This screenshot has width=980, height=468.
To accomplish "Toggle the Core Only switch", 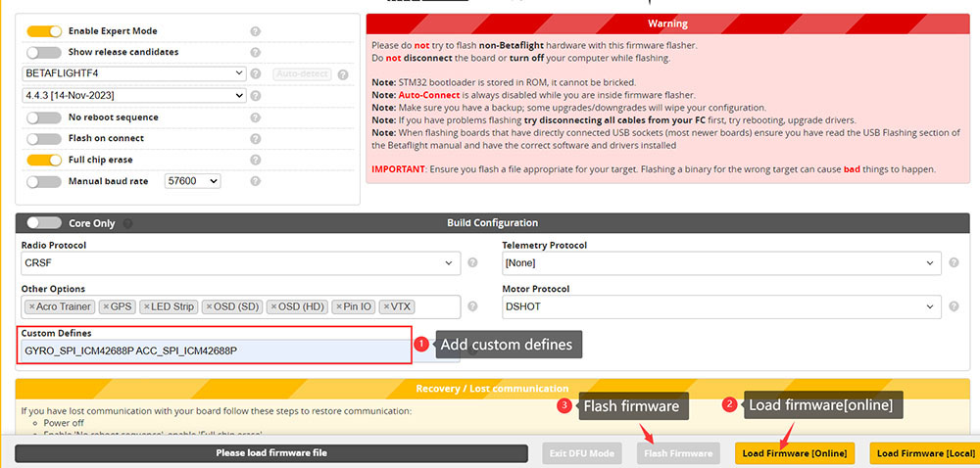I will coord(43,223).
